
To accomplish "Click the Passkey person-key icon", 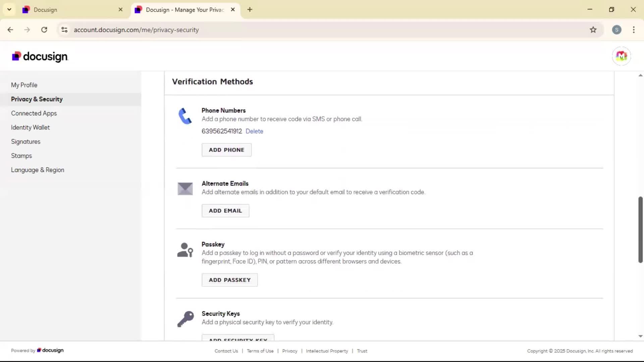I will (185, 250).
